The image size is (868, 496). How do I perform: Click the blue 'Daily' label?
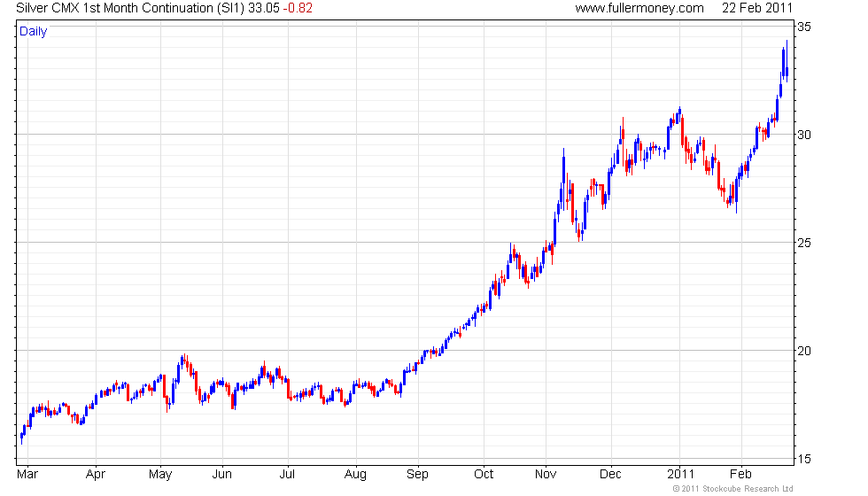[34, 32]
